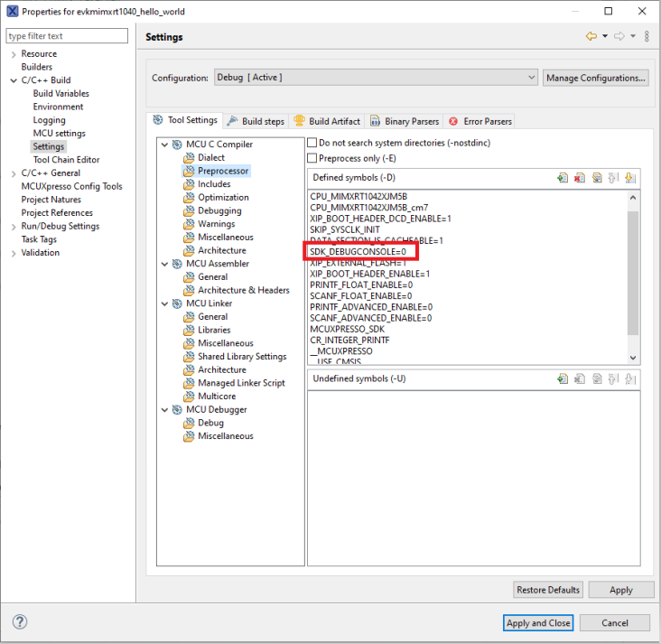Open the view menu (three dots) icon
This screenshot has height=644, width=661.
click(647, 36)
